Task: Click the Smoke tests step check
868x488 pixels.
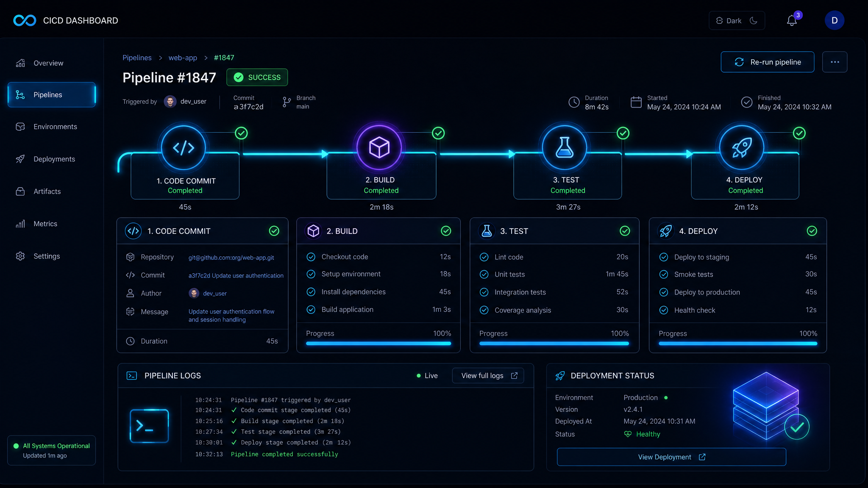Action: pos(664,274)
